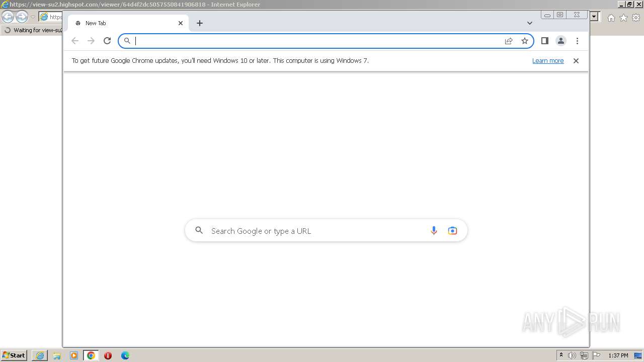
Task: Dismiss the Windows 7 update notice
Action: [x=576, y=61]
